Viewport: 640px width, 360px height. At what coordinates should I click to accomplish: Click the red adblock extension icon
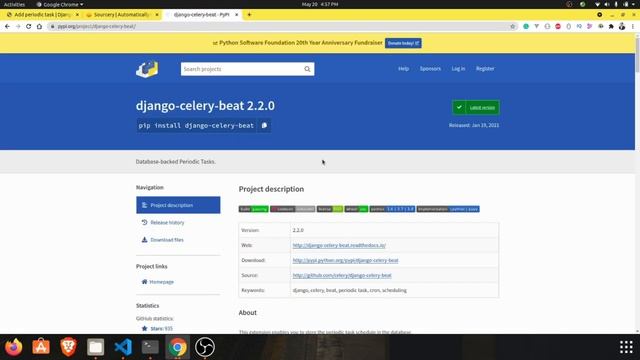(558, 26)
